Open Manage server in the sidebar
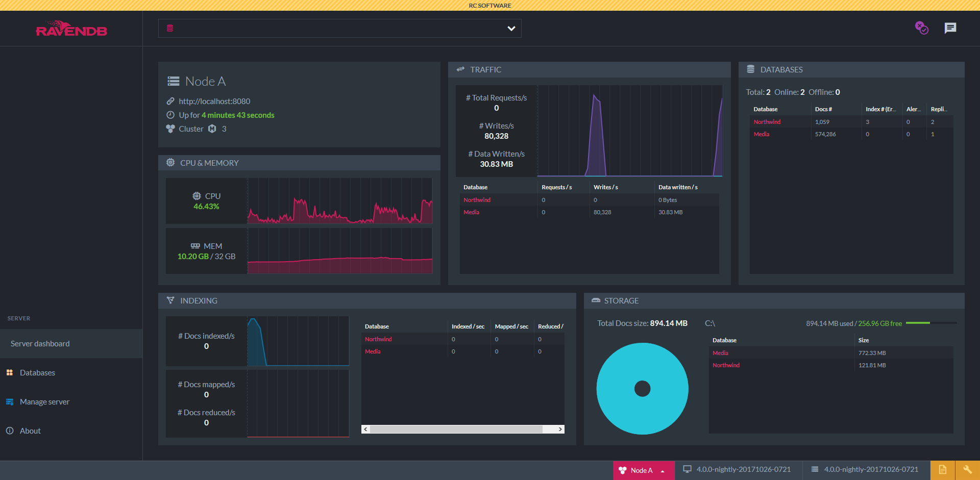Viewport: 980px width, 480px height. tap(71, 401)
